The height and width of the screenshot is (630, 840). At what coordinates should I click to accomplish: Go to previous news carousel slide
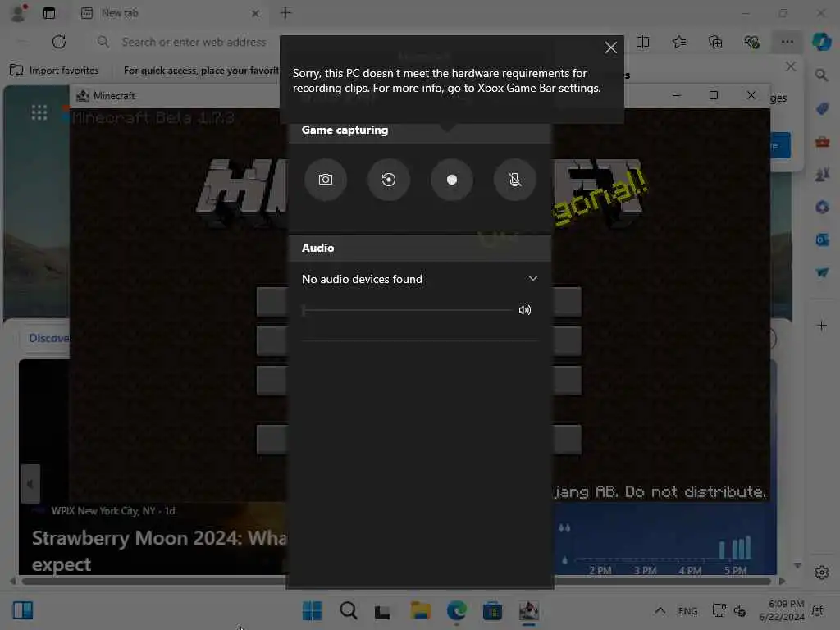[x=30, y=484]
